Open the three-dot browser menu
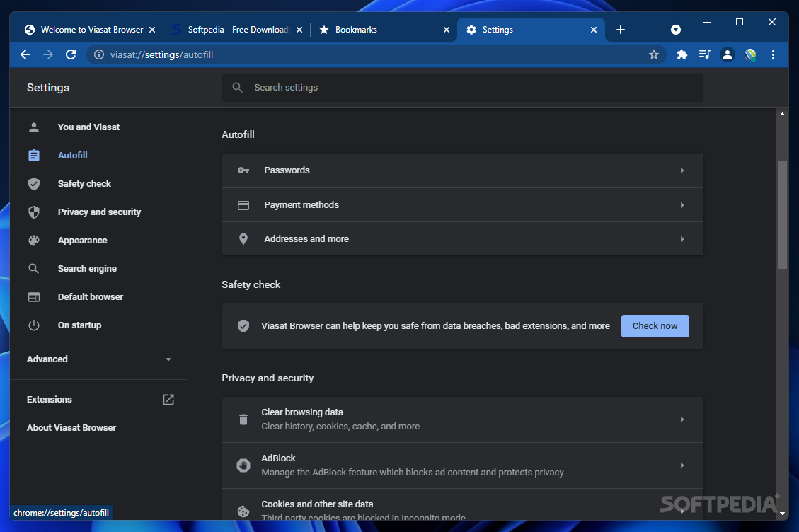 click(773, 54)
